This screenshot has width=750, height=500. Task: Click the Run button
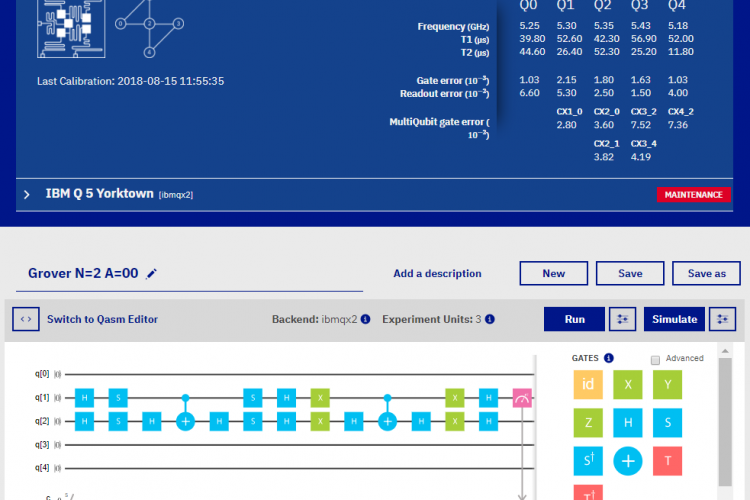click(x=574, y=319)
